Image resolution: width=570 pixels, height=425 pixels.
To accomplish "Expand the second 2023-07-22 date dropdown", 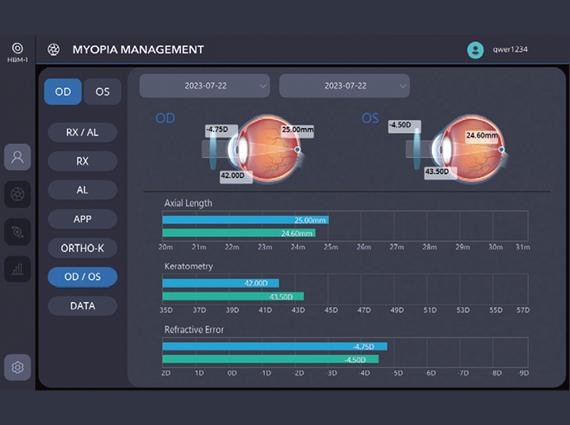I will coord(345,86).
